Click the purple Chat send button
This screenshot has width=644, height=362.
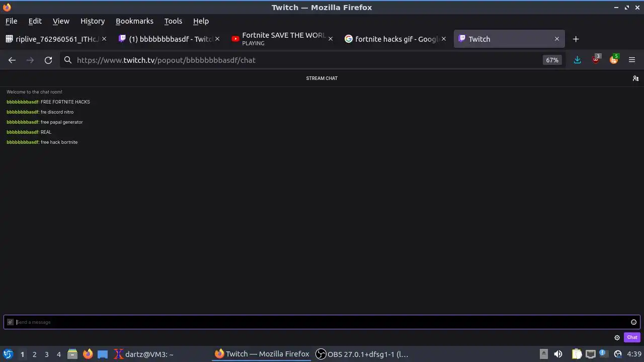(x=632, y=337)
